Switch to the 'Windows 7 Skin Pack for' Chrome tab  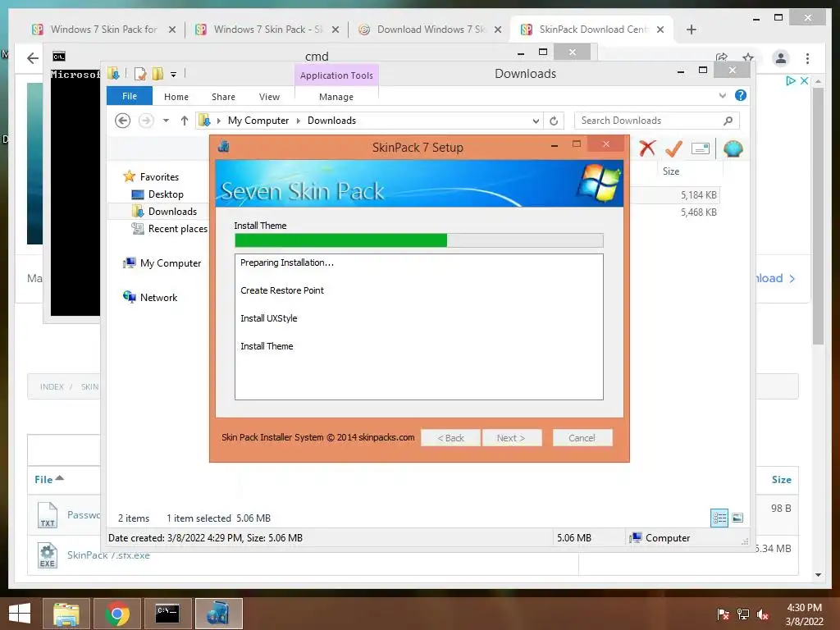click(x=104, y=30)
